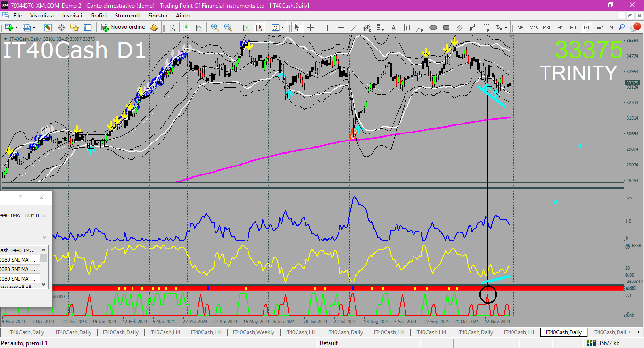The width and height of the screenshot is (644, 348).
Task: Switch timeframe to M5
Action: [x=520, y=27]
